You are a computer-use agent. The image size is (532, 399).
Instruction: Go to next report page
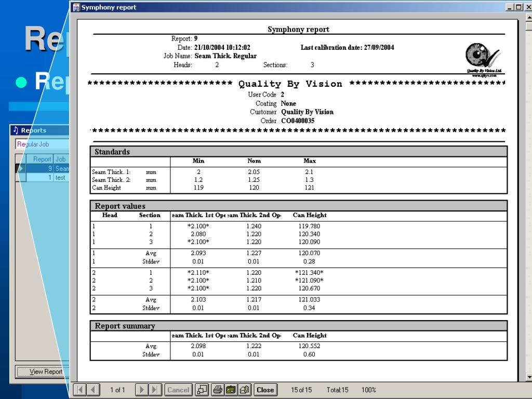pos(142,390)
